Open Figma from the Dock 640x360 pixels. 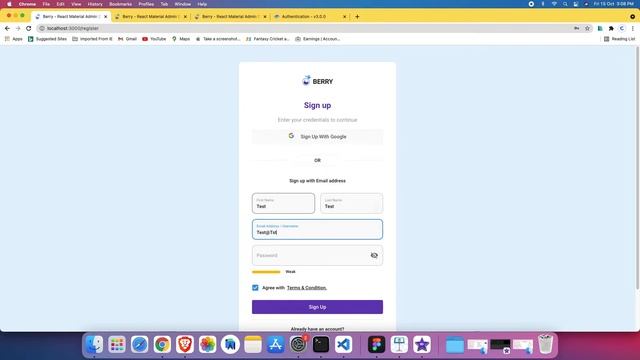click(x=376, y=344)
